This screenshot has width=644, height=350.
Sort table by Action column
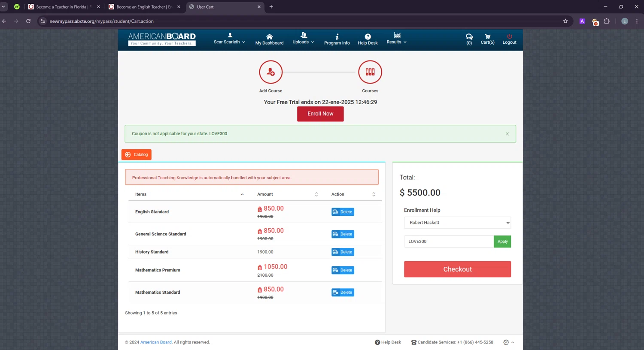353,194
